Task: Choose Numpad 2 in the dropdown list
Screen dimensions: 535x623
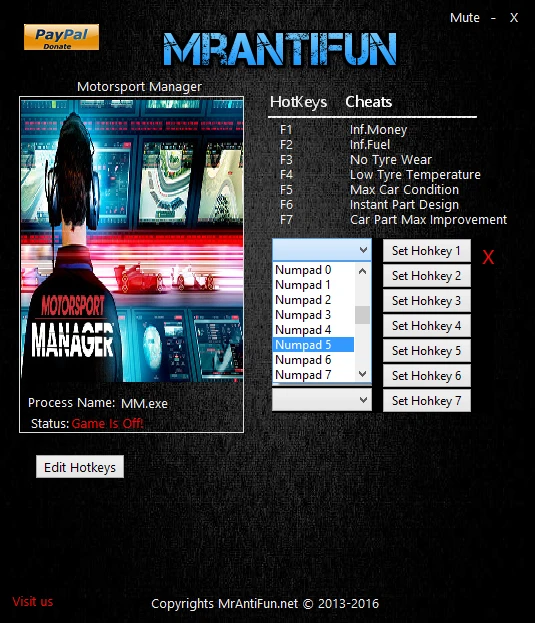Action: coord(313,300)
